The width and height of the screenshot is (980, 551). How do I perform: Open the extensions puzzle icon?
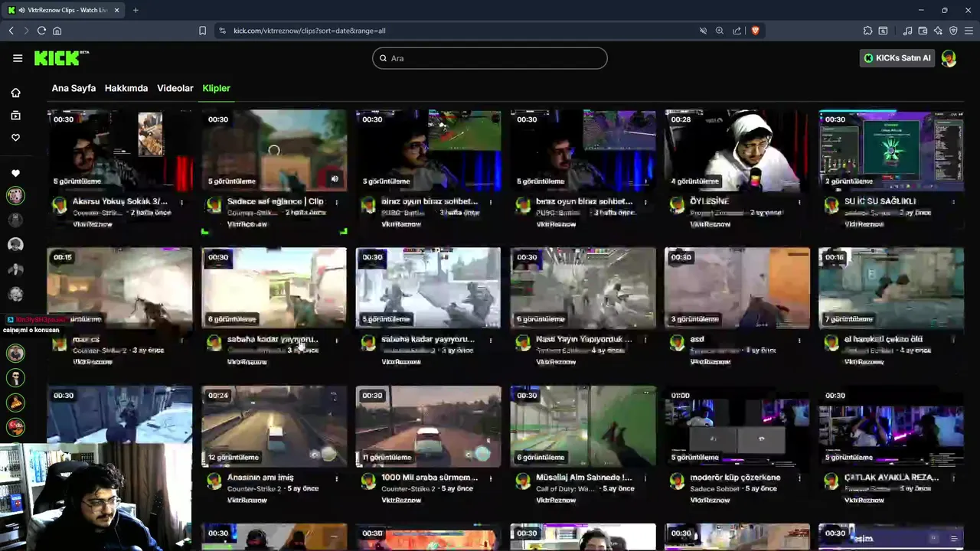pyautogui.click(x=867, y=31)
